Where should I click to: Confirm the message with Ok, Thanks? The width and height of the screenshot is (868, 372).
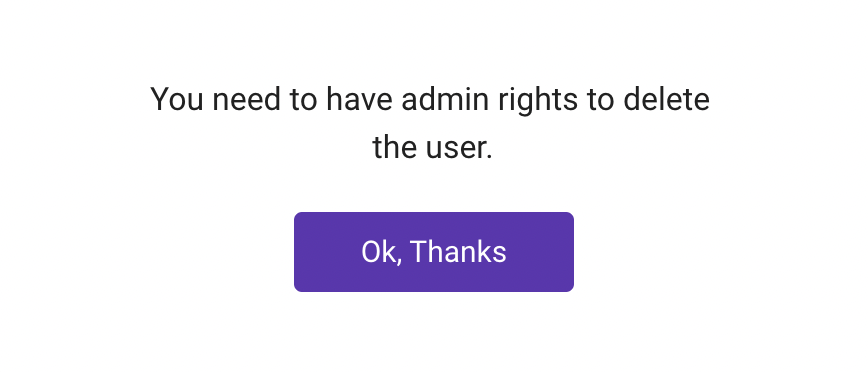(x=433, y=252)
